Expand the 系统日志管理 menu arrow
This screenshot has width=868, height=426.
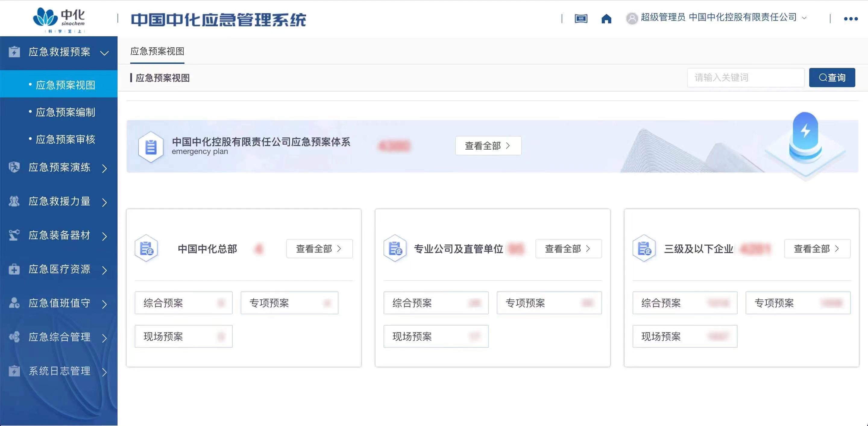(x=105, y=372)
